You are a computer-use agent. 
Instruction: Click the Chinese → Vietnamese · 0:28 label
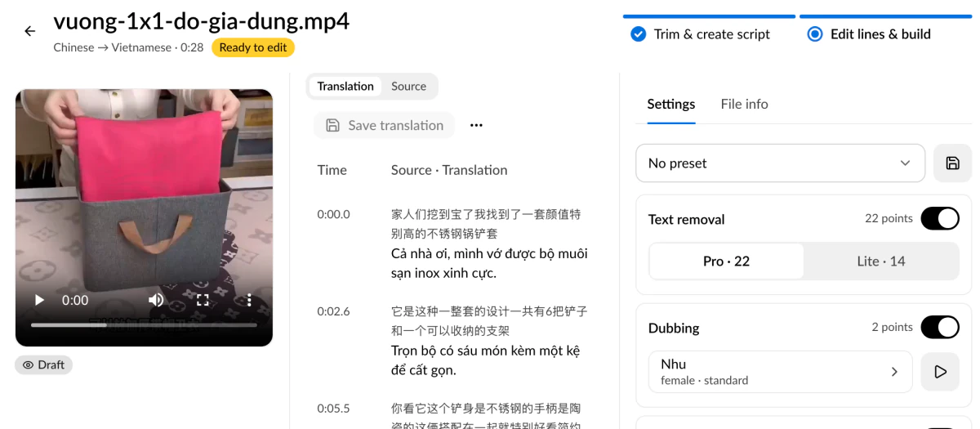tap(128, 47)
